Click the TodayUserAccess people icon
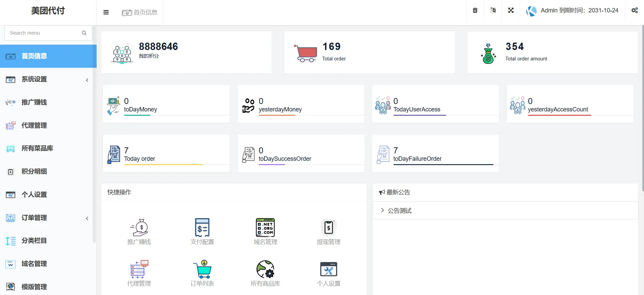 point(383,105)
